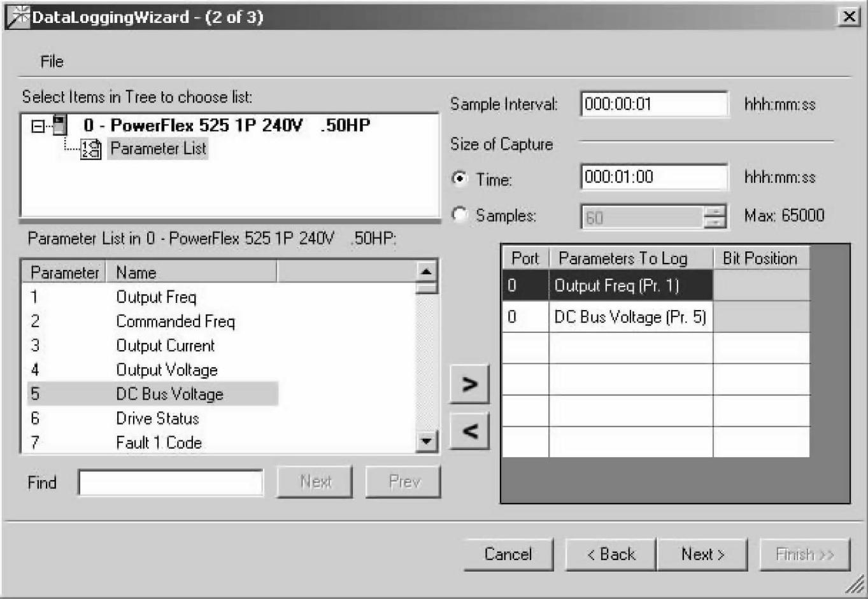This screenshot has width=868, height=599.
Task: Click the DataLoggingWizard title bar icon
Action: tap(18, 17)
